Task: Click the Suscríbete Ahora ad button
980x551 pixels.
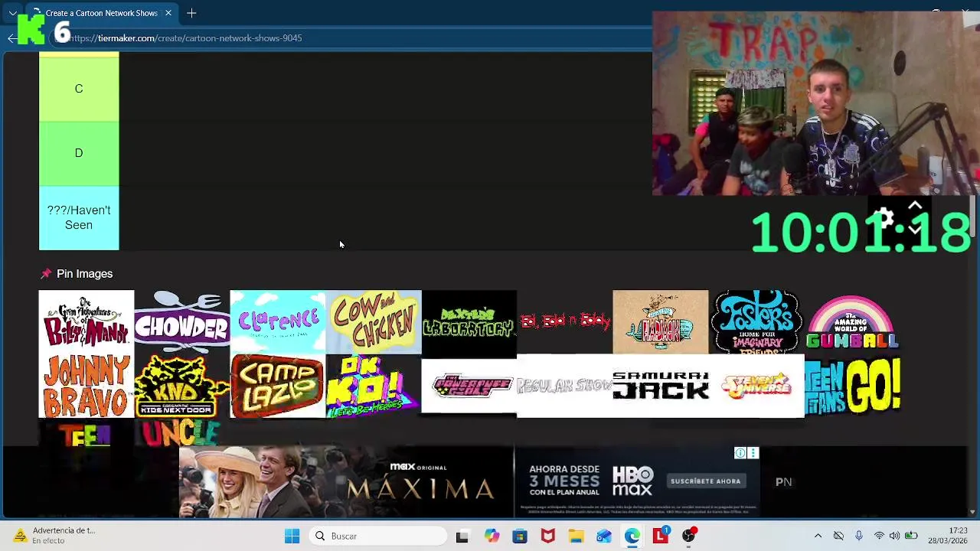Action: pos(705,481)
